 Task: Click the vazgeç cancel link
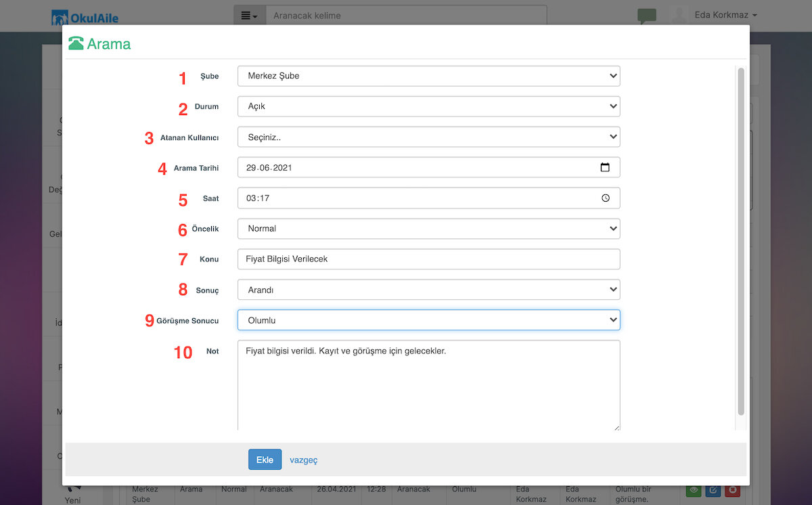(x=304, y=460)
